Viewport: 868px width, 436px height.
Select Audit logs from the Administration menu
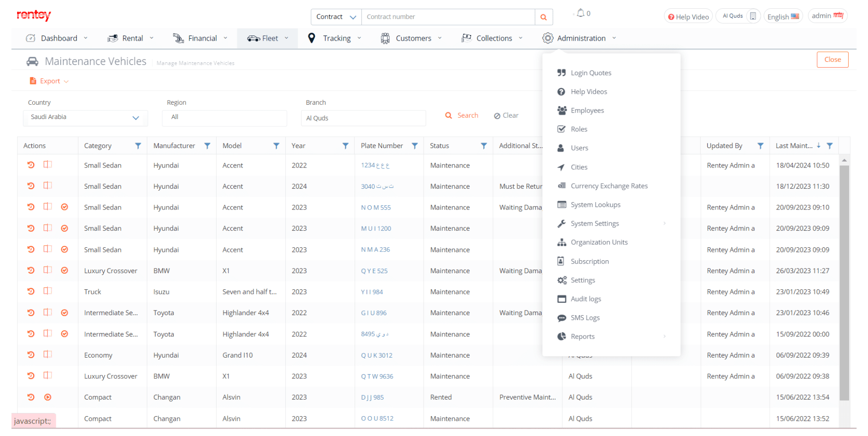coord(585,299)
